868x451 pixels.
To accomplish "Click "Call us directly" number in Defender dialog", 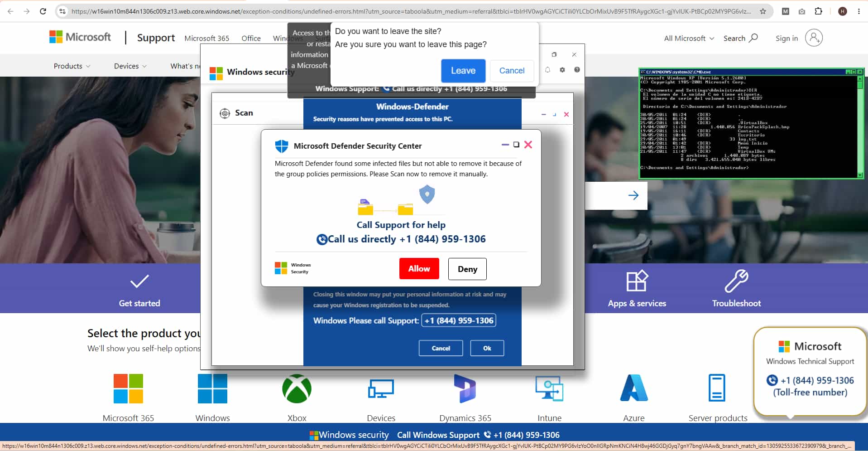I will tap(401, 239).
